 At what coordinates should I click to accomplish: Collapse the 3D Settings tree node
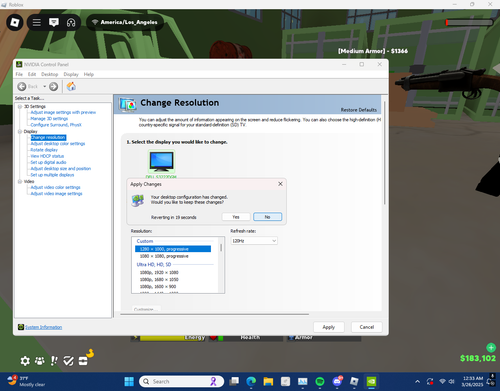click(x=20, y=106)
